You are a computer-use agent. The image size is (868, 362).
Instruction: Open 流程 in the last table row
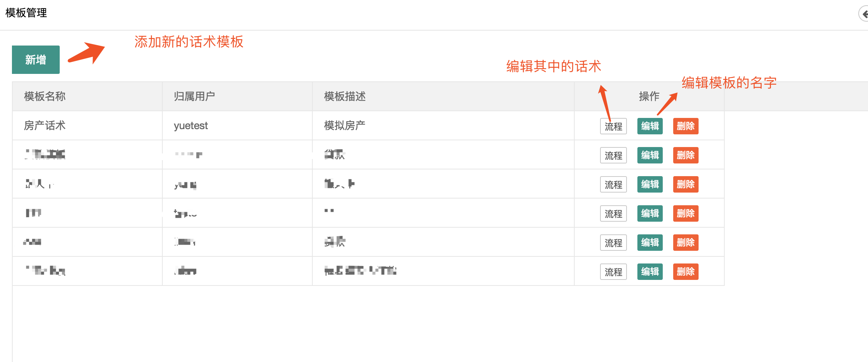(613, 272)
